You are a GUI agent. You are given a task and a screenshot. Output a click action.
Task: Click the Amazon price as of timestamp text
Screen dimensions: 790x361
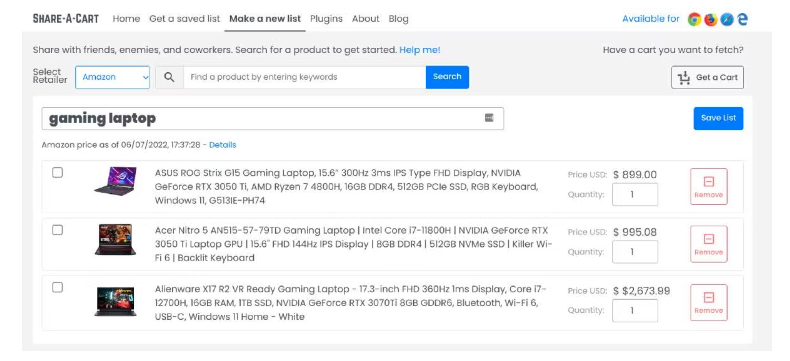pos(121,145)
